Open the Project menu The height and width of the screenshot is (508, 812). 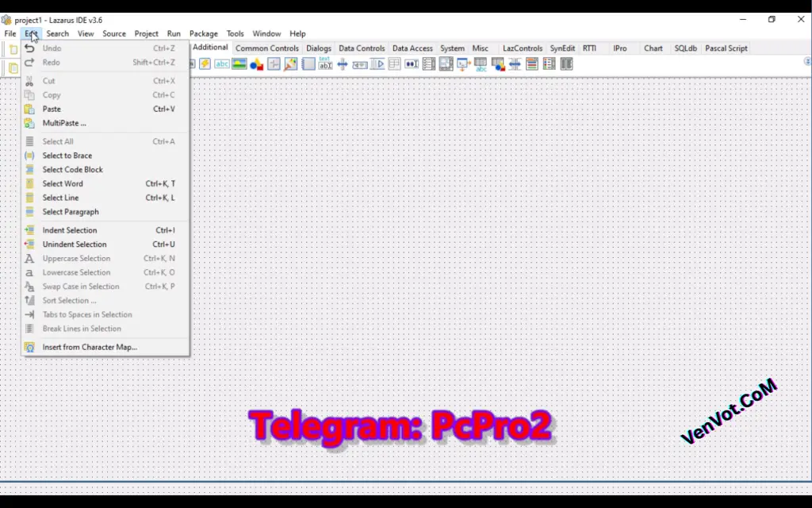click(x=146, y=33)
